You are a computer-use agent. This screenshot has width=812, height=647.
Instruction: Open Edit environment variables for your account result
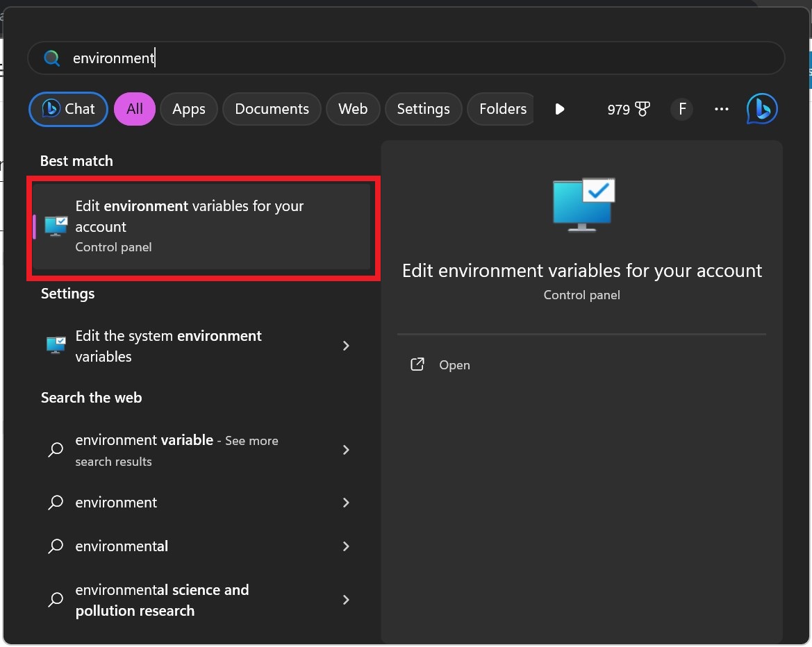pyautogui.click(x=202, y=227)
